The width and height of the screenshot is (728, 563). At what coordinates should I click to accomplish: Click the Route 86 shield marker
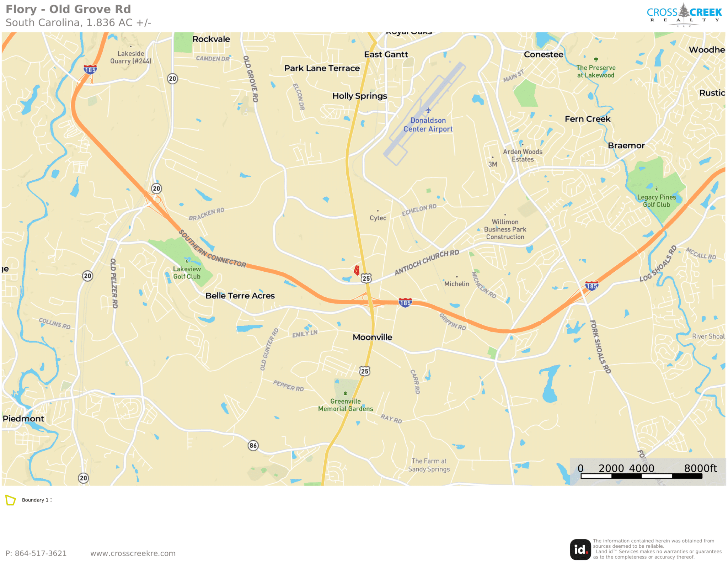tap(253, 445)
